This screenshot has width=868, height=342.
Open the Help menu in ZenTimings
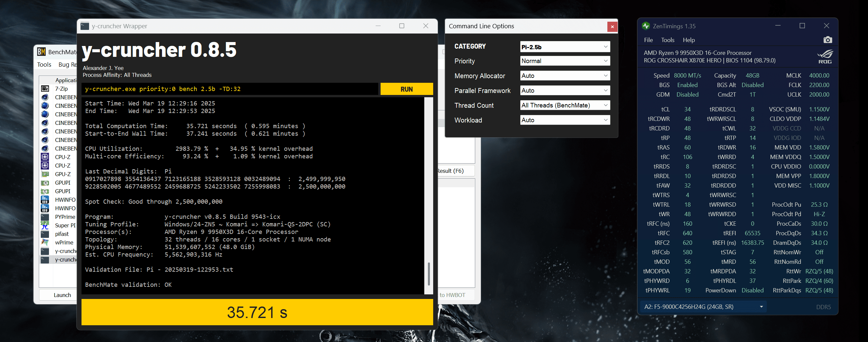coord(689,40)
